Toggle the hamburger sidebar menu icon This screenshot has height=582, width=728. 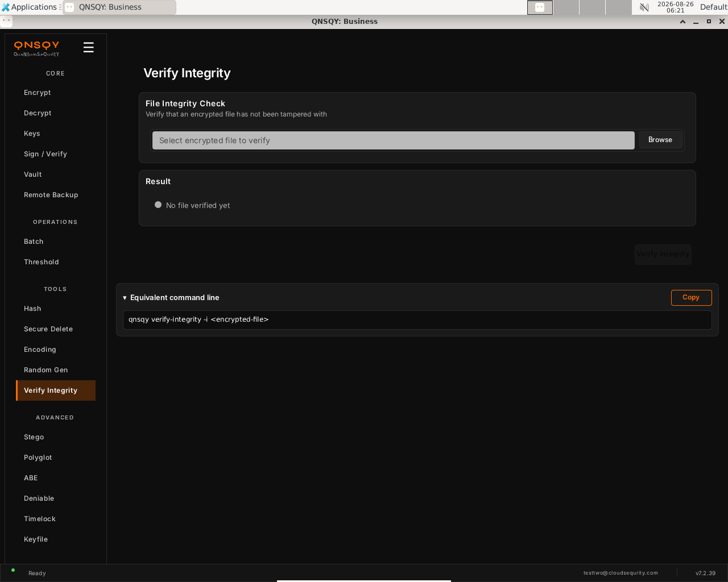click(x=88, y=47)
